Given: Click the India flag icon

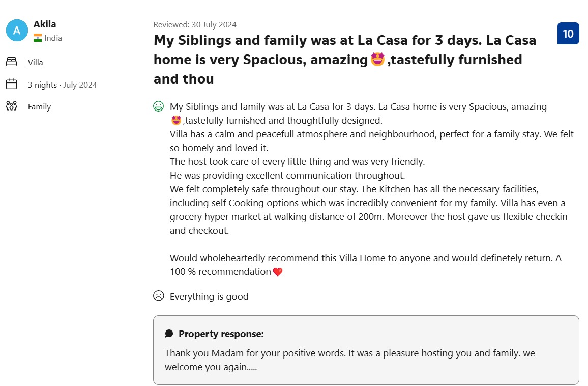Looking at the screenshot, I should tap(38, 38).
